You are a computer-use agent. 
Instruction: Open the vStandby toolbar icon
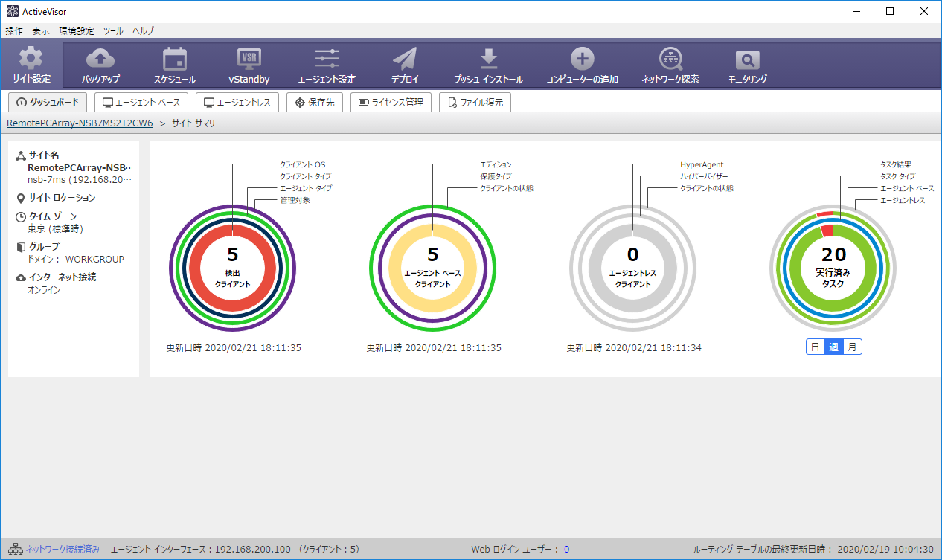[x=249, y=59]
